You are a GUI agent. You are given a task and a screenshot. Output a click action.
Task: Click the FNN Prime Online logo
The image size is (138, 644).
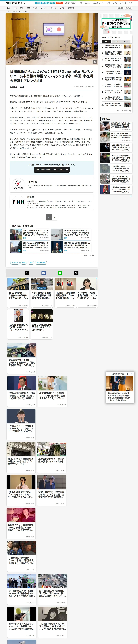[x=15, y=3]
